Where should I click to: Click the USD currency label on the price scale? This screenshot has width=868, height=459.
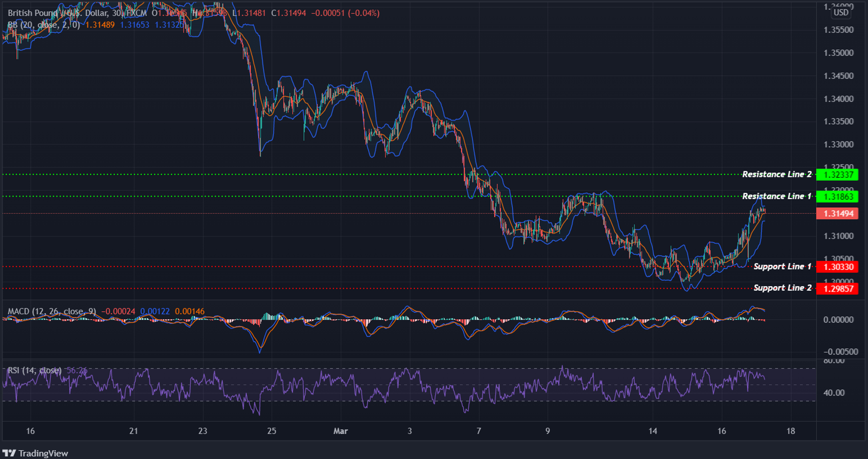(x=840, y=13)
